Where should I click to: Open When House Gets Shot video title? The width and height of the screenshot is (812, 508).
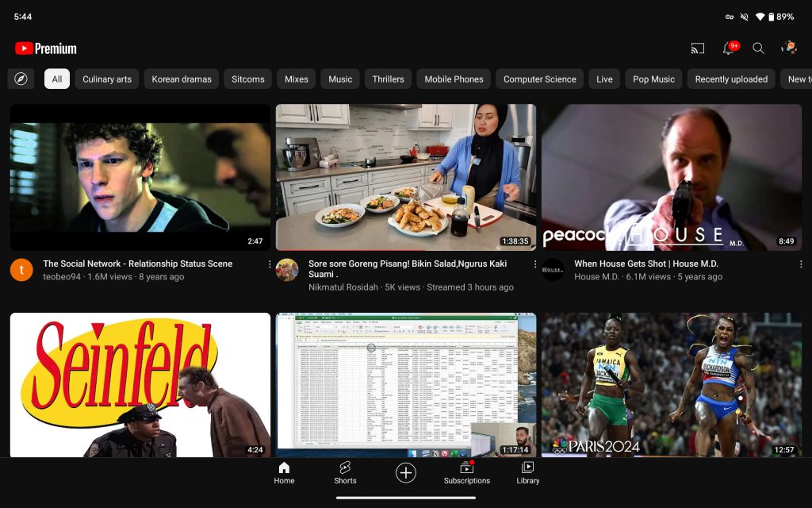pyautogui.click(x=645, y=264)
